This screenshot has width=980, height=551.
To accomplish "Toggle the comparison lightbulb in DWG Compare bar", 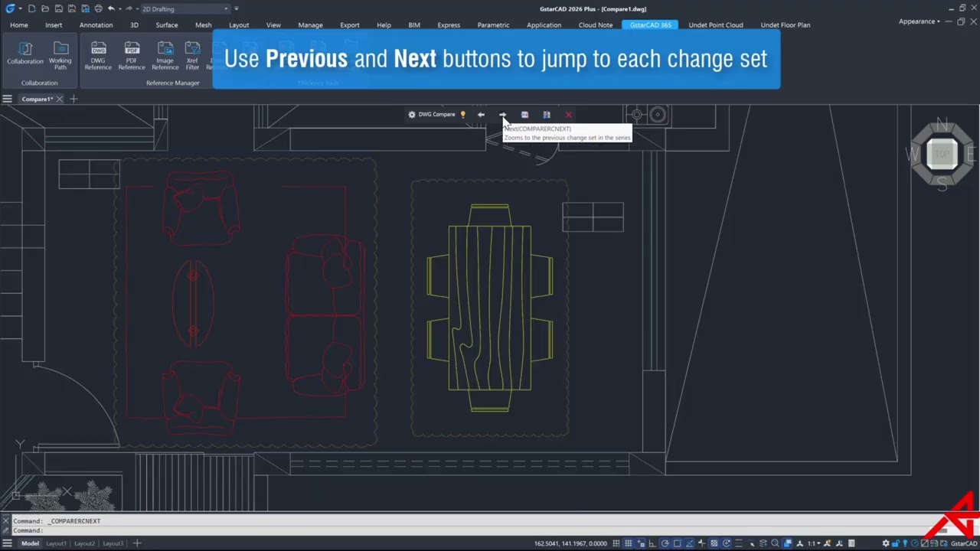I will pyautogui.click(x=462, y=115).
